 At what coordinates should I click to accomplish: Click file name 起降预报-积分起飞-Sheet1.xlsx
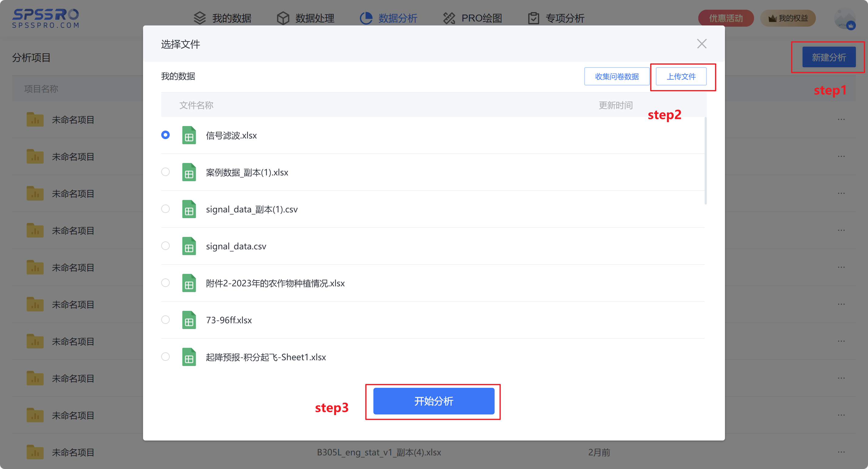point(266,357)
